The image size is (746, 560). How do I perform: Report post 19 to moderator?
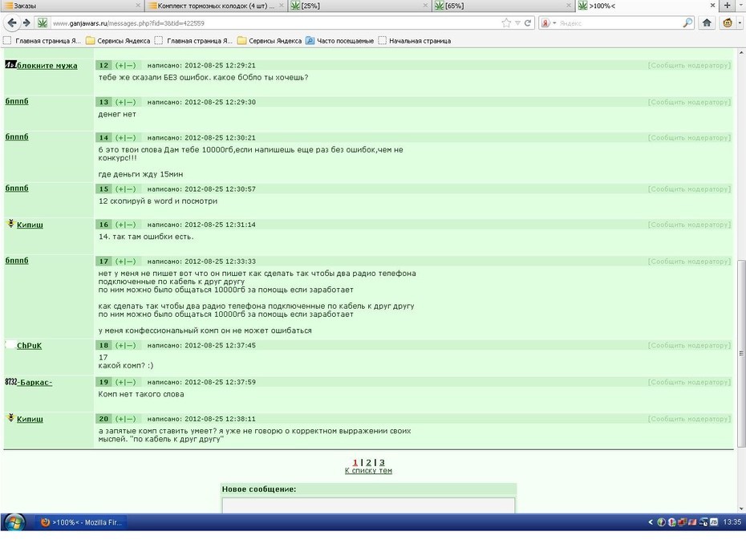click(689, 382)
